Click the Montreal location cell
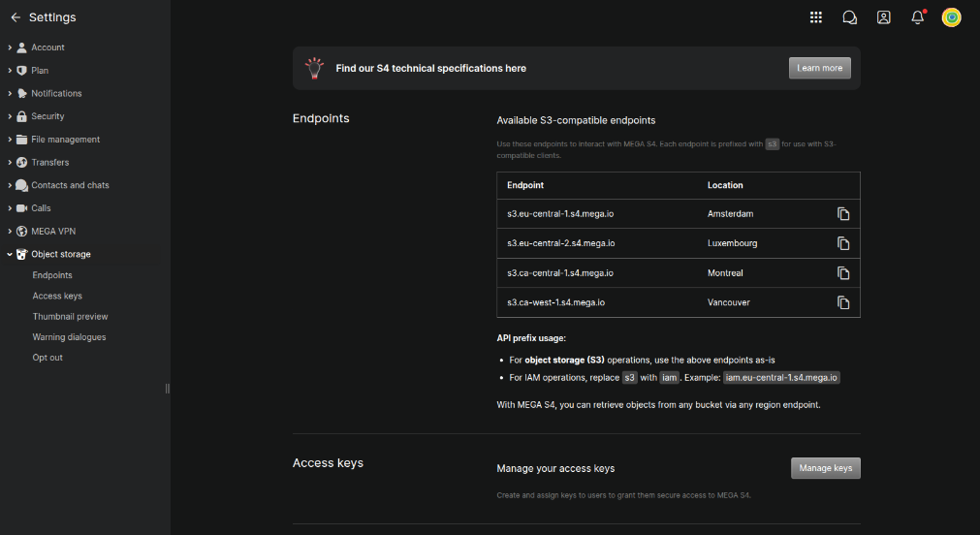Image resolution: width=980 pixels, height=535 pixels. (725, 273)
